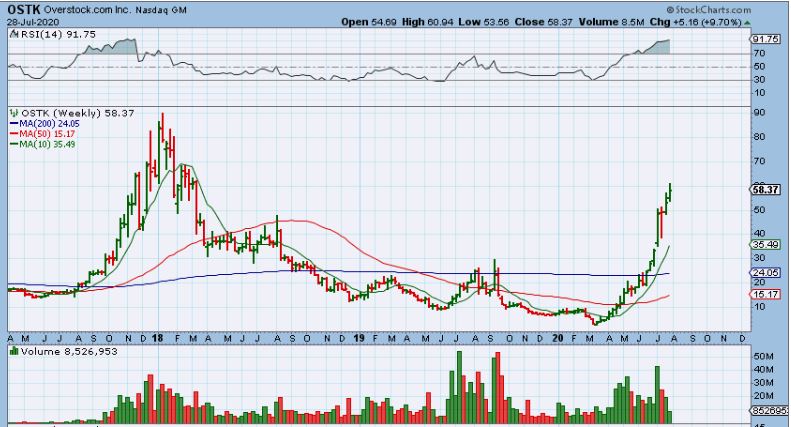Click the Overstock.com Inc. company name

(x=88, y=10)
